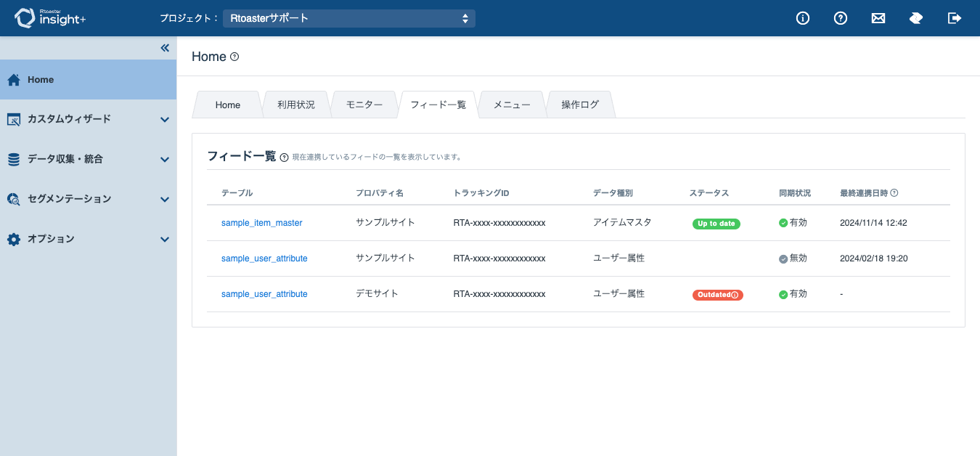The height and width of the screenshot is (456, 980).
Task: Click the Home page title text
Action: click(x=209, y=57)
